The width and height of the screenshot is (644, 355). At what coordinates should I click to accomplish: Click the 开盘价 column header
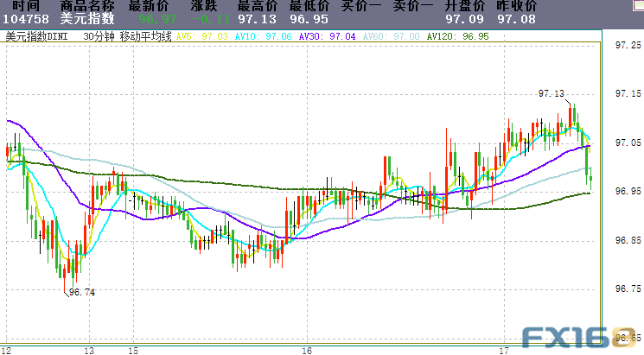pos(464,6)
